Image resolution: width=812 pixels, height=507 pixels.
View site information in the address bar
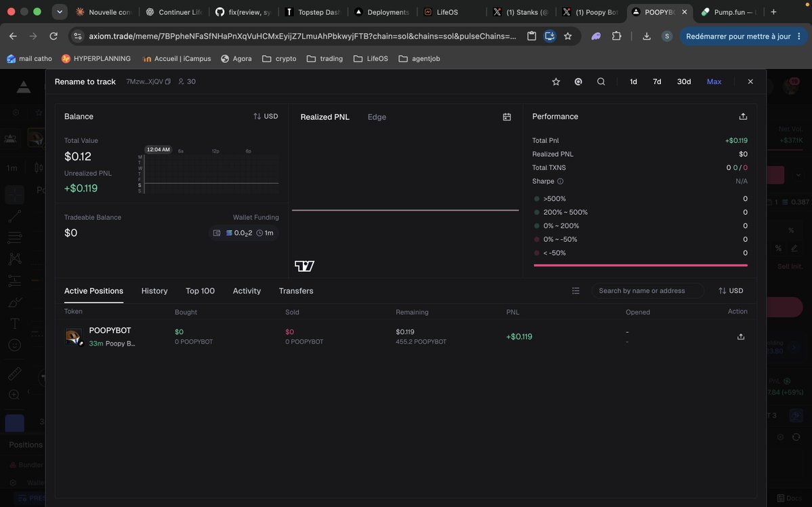[x=78, y=37]
